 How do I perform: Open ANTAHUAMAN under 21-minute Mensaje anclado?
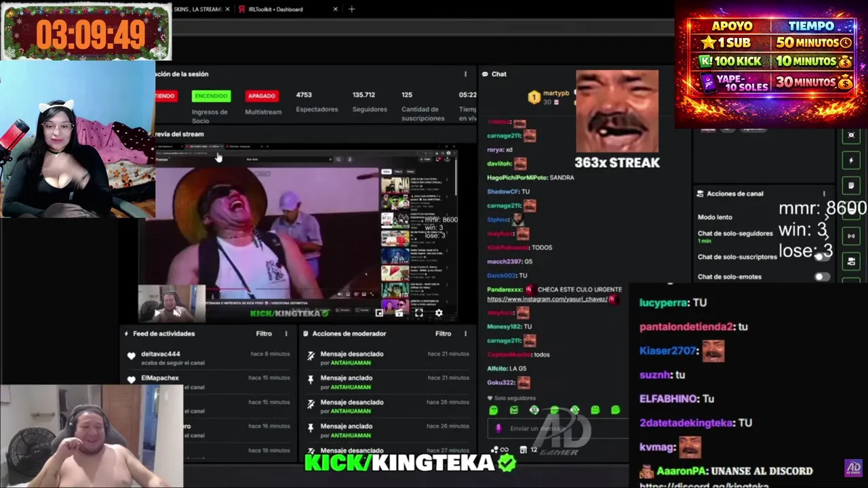351,387
